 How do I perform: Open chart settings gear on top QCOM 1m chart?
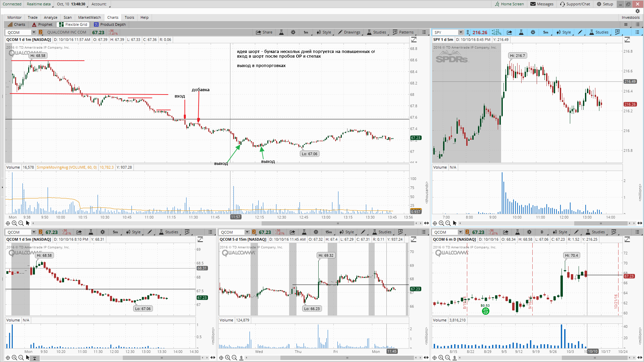click(293, 32)
